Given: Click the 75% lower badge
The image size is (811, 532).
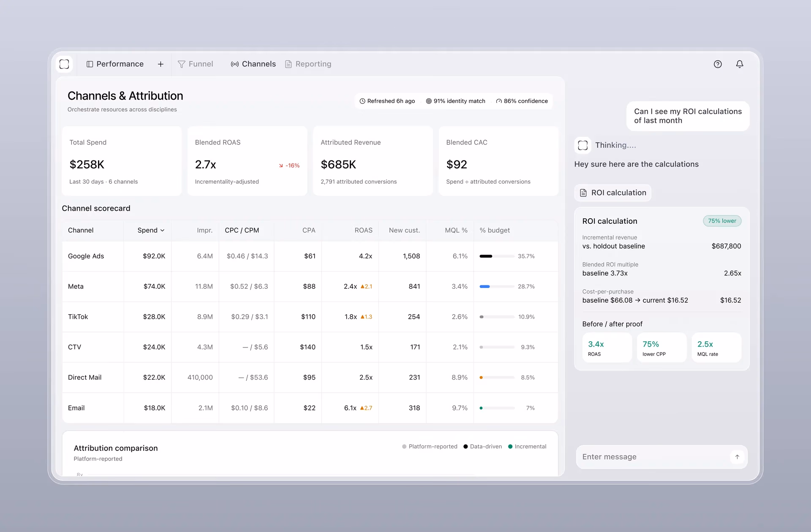Looking at the screenshot, I should click(722, 221).
